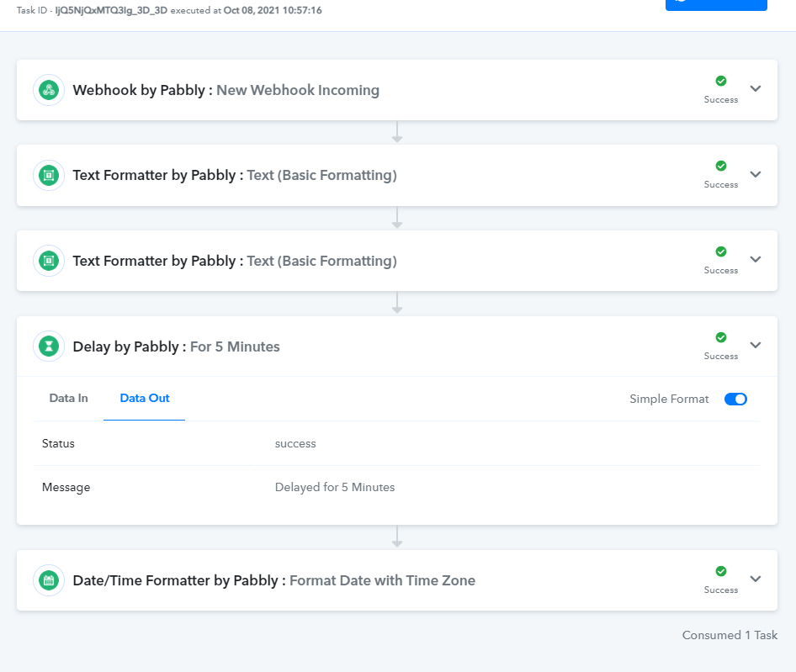
Task: Expand the Date/Time Formatter step chevron
Action: coord(756,579)
